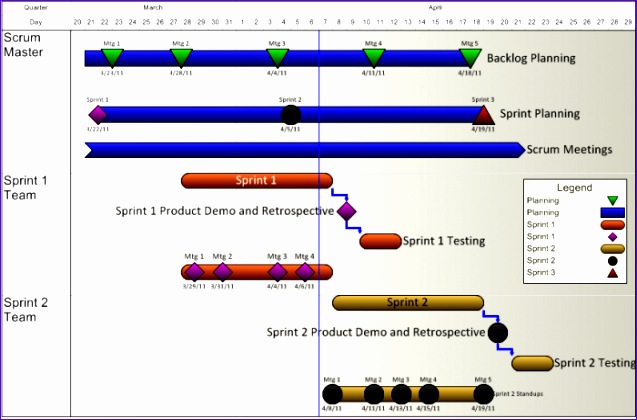Click Backlog Planning Mtg 1 green triangle

[x=113, y=58]
